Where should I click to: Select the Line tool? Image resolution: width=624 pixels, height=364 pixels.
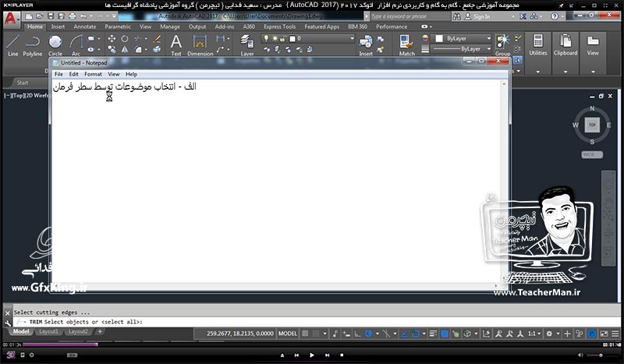tap(12, 45)
